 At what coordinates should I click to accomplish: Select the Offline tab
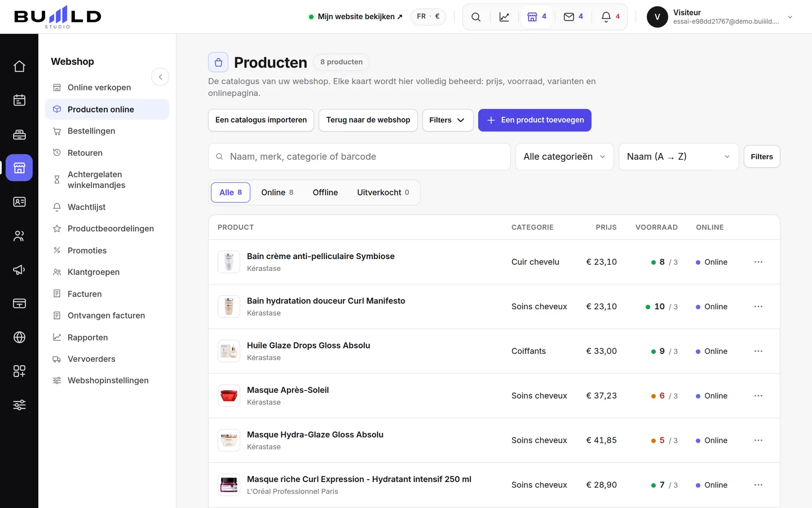point(325,192)
